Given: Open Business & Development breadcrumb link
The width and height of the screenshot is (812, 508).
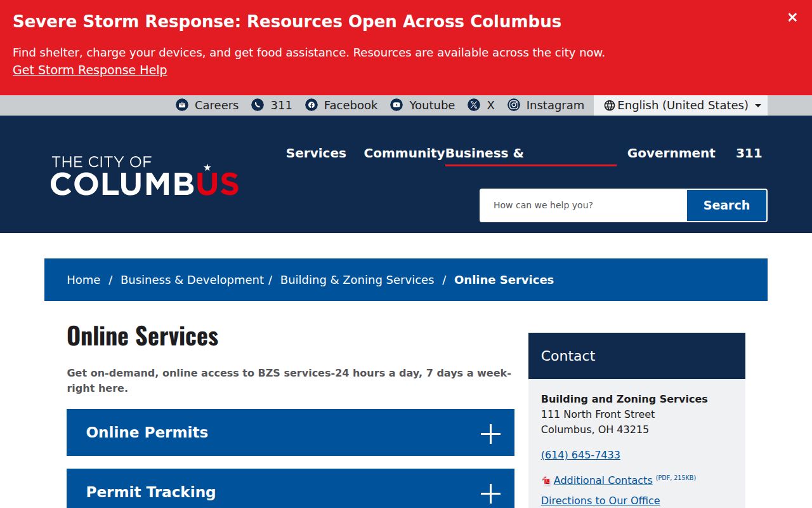Looking at the screenshot, I should (192, 280).
